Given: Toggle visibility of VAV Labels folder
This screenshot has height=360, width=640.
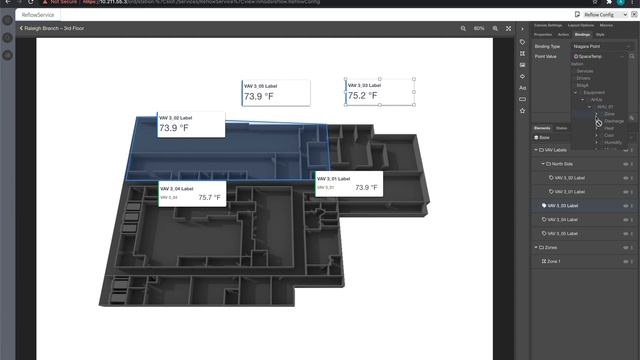Looking at the screenshot, I should 625,150.
